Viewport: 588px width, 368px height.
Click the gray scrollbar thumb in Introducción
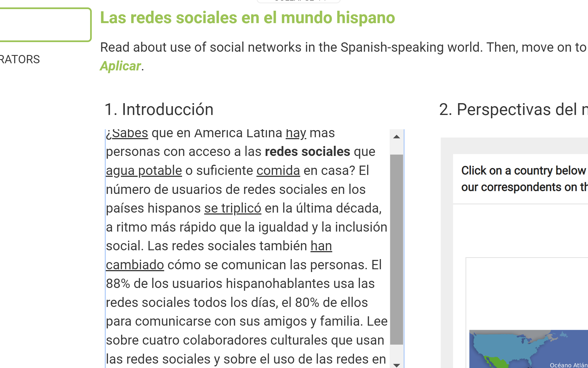point(396,249)
